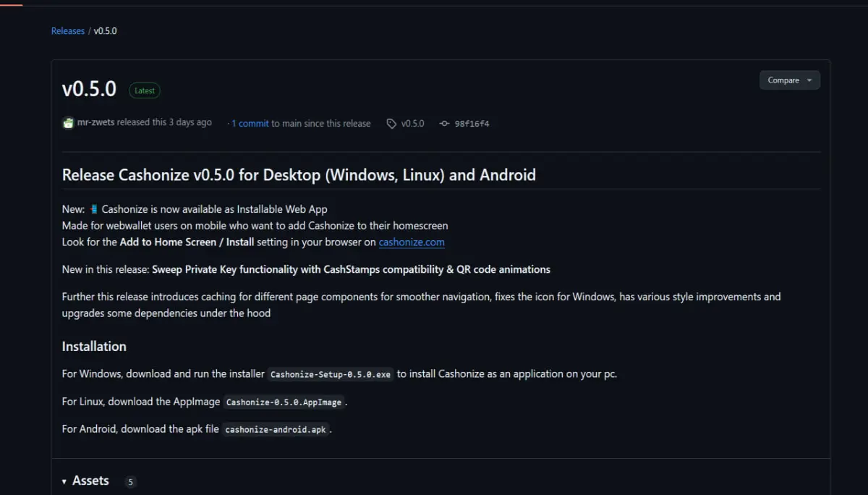Open the v0.5.0 tag label link
Image resolution: width=868 pixels, height=495 pixels.
coord(413,124)
